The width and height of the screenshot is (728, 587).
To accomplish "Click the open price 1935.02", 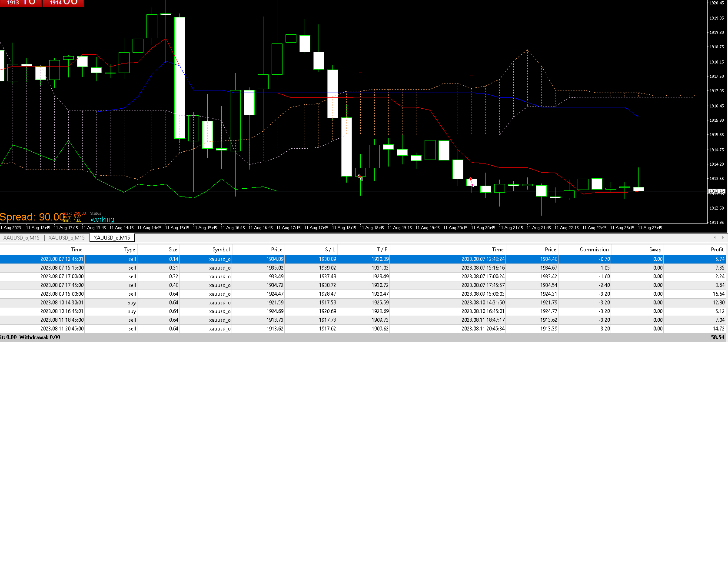I will 275,268.
